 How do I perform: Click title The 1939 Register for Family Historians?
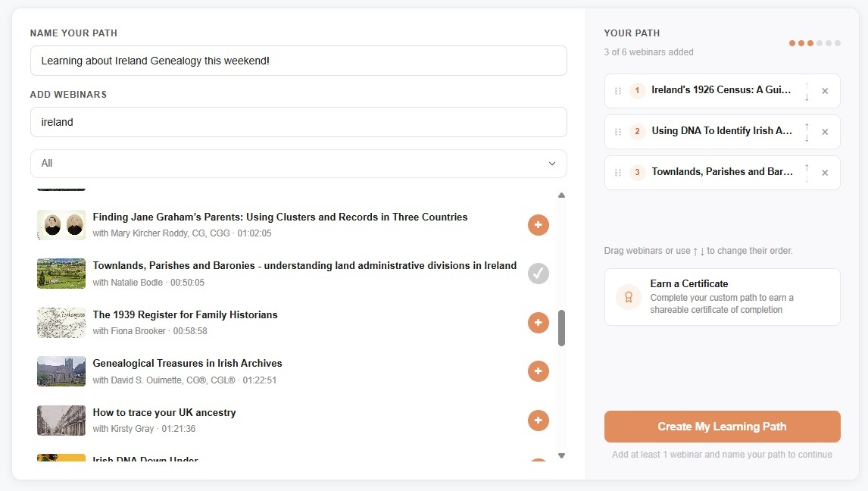click(x=185, y=314)
